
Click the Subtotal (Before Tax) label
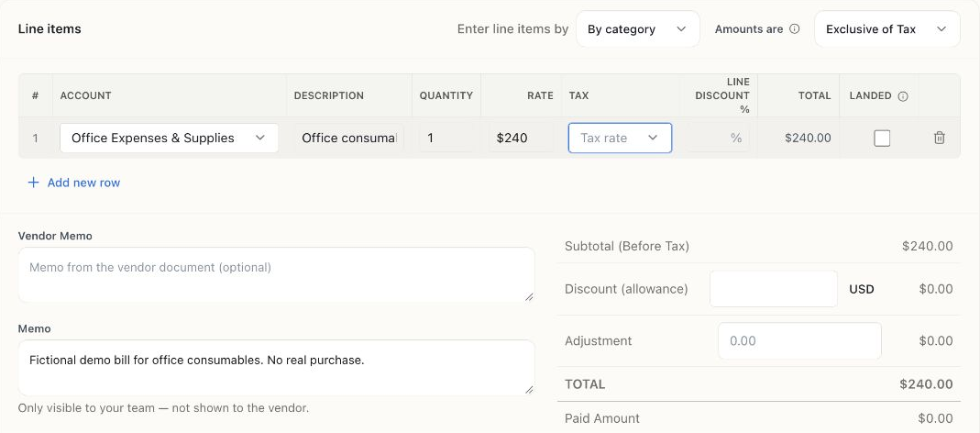coord(627,247)
